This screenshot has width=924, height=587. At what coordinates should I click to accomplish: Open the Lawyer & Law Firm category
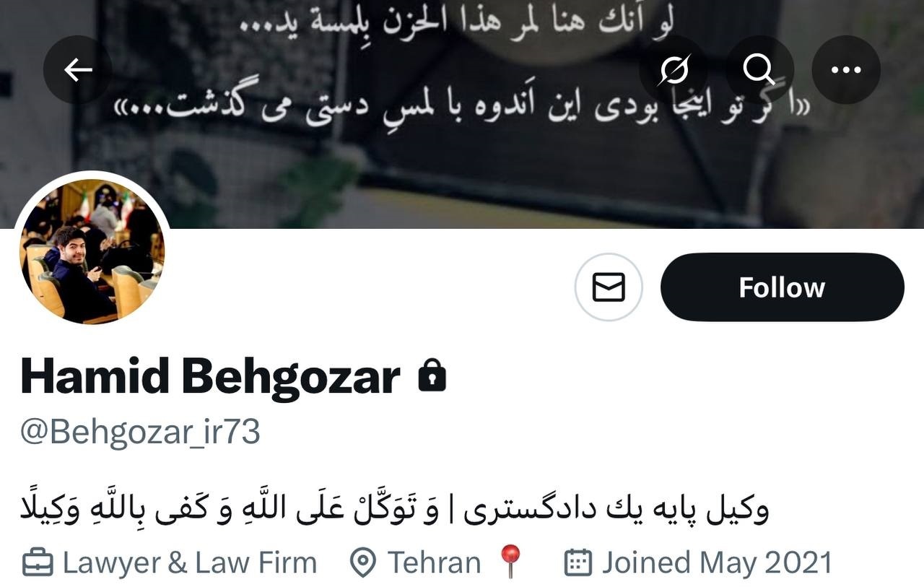190,563
